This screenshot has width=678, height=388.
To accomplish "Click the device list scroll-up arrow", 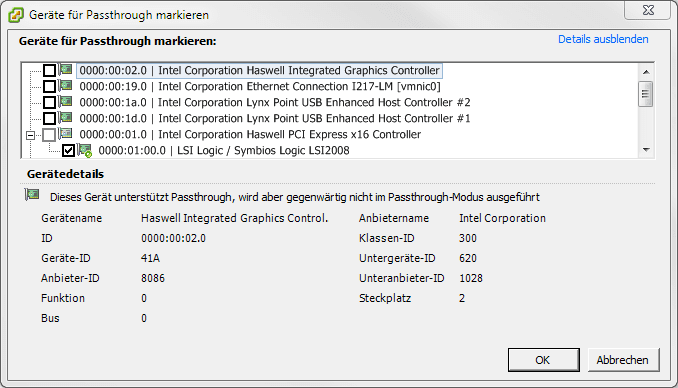I will [x=646, y=72].
